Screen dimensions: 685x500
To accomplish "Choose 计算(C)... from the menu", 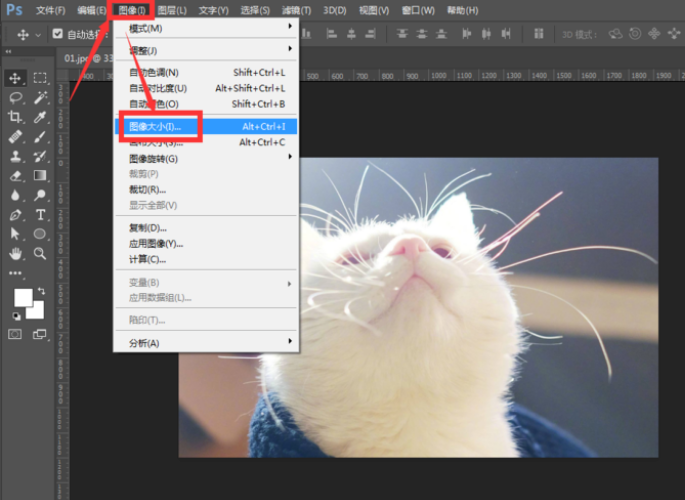I will (x=206, y=259).
